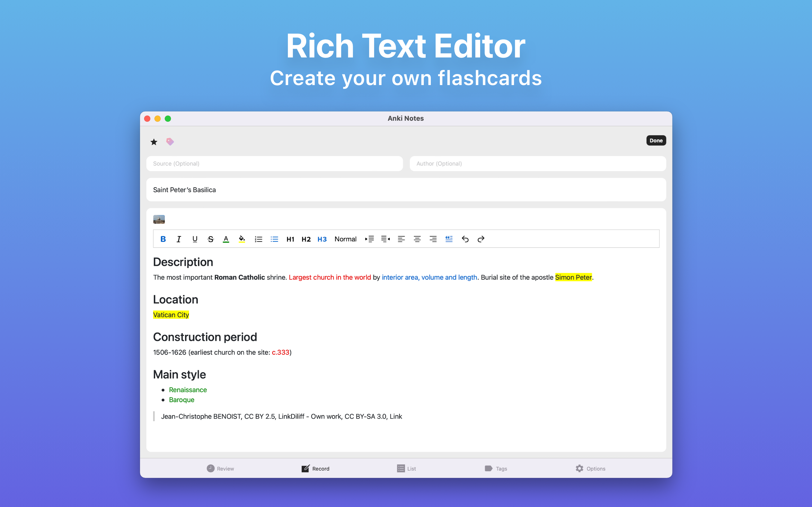Image resolution: width=812 pixels, height=507 pixels.
Task: Toggle bold formatting in the toolbar
Action: coord(163,239)
